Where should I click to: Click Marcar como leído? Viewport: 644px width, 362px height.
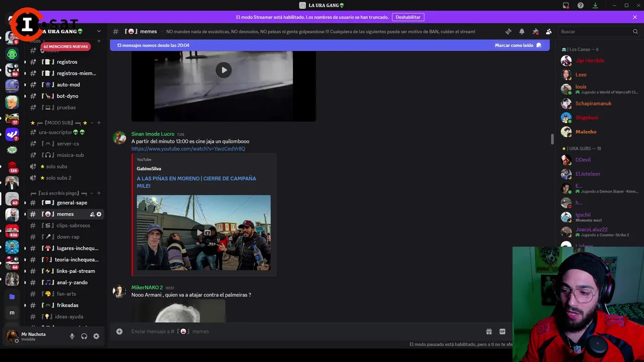tap(518, 45)
